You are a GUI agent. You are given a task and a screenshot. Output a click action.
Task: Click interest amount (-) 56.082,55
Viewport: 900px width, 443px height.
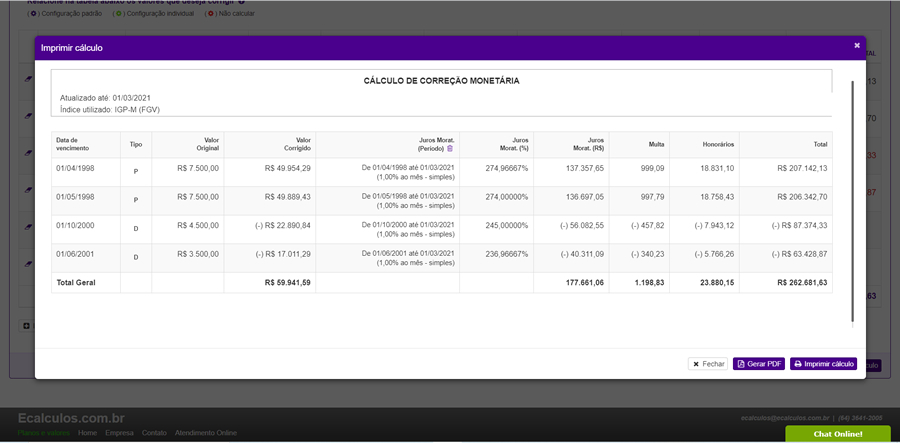pyautogui.click(x=581, y=225)
